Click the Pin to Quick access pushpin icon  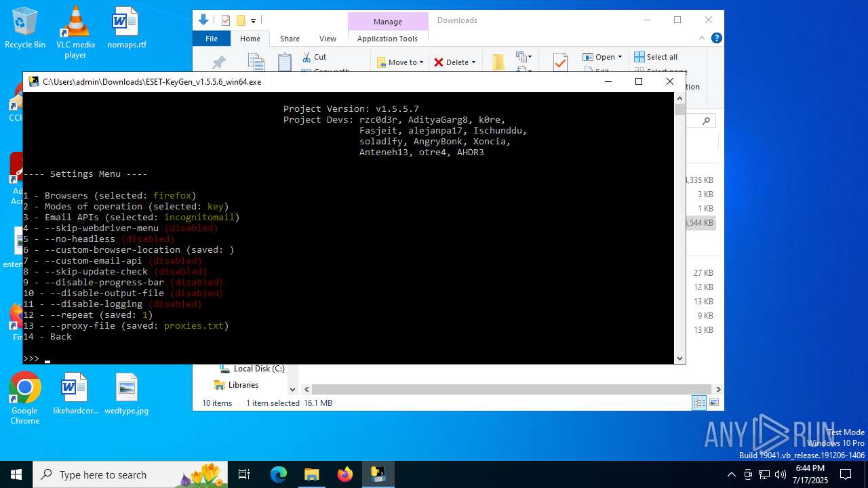(x=218, y=62)
